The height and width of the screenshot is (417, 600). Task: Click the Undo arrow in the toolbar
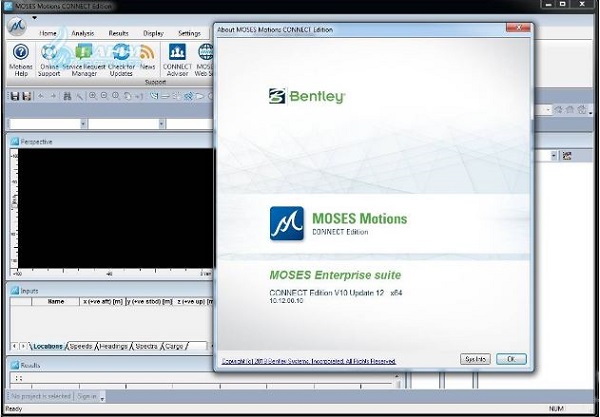point(41,96)
